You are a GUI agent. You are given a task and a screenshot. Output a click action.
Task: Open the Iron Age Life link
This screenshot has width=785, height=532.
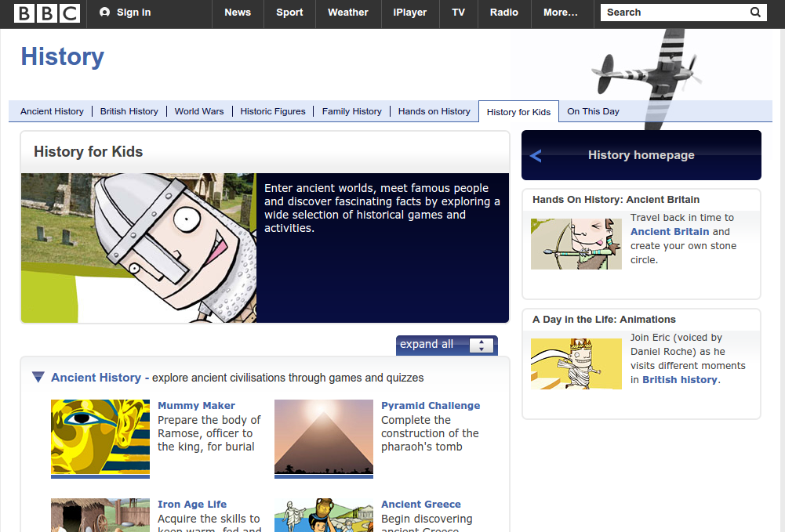tap(192, 505)
